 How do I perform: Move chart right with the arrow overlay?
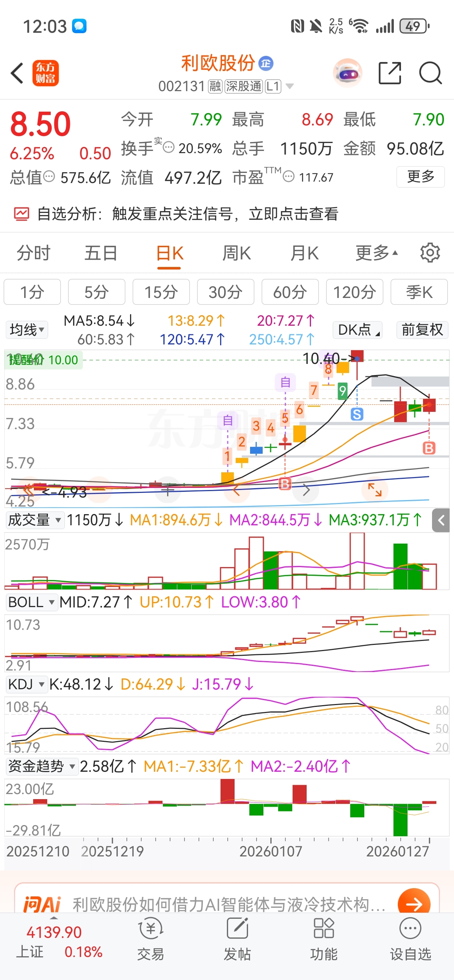(x=306, y=490)
